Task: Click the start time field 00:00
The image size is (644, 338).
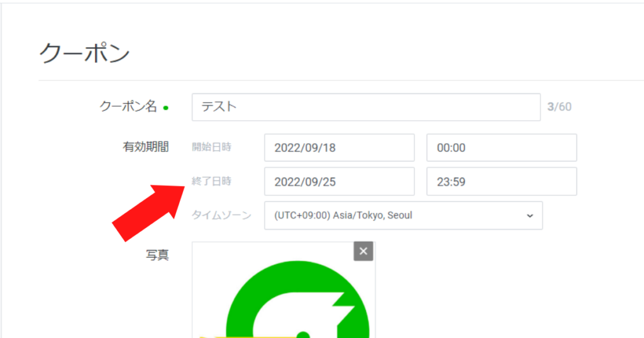Action: coord(501,148)
